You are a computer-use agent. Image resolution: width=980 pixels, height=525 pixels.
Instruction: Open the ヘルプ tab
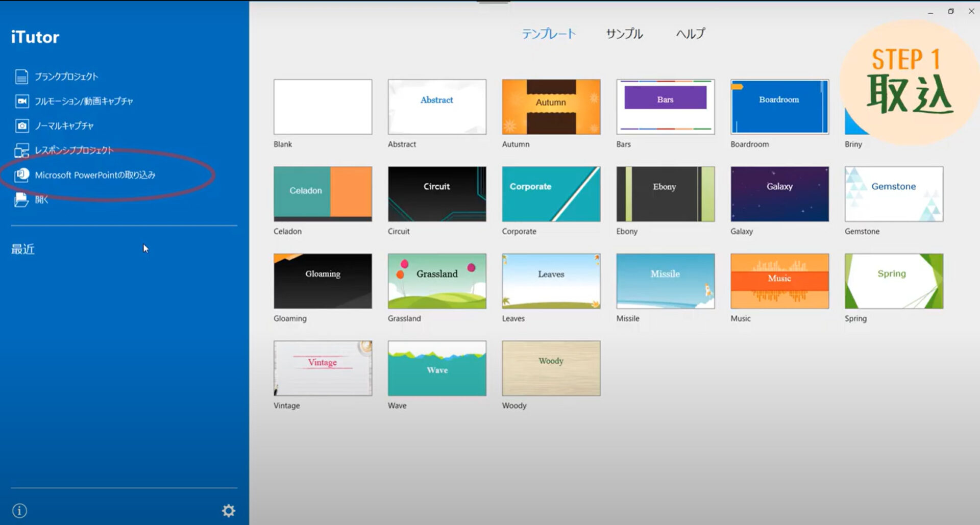[690, 34]
